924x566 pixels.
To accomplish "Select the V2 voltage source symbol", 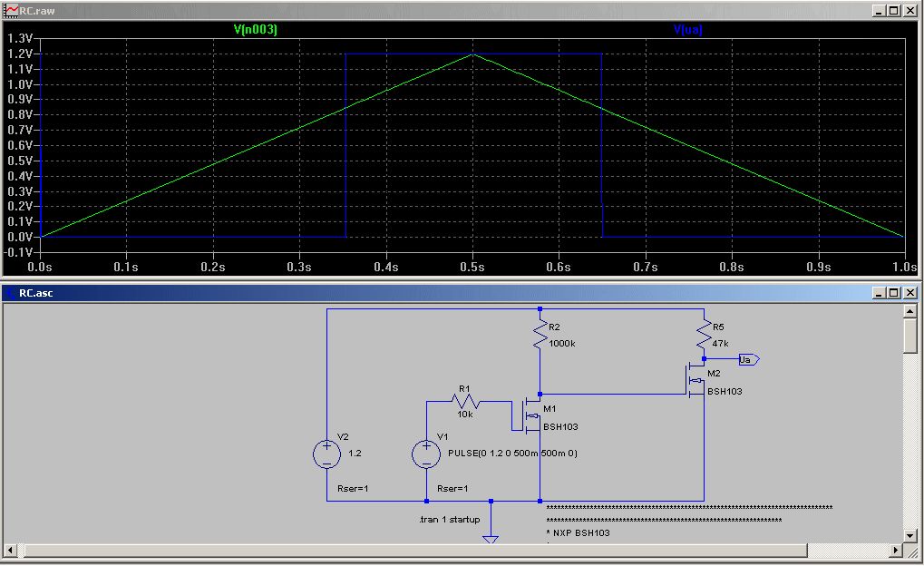I will (326, 454).
